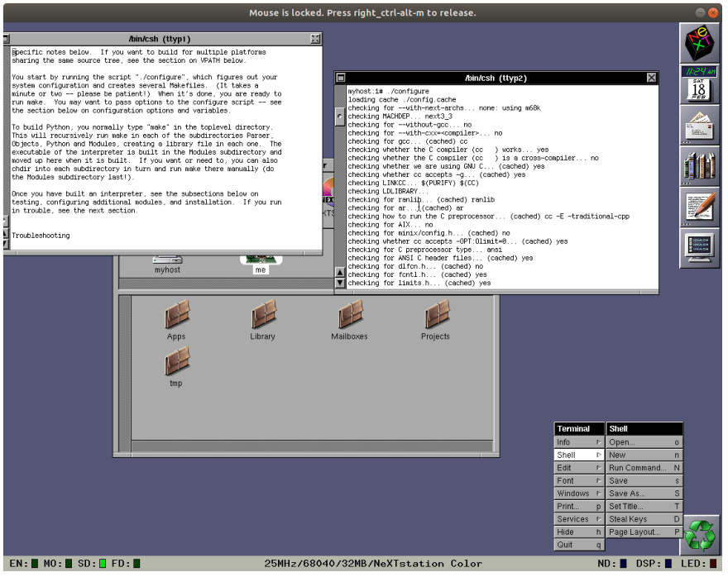728x577 pixels.
Task: Click the Shell submenu title
Action: 644,429
